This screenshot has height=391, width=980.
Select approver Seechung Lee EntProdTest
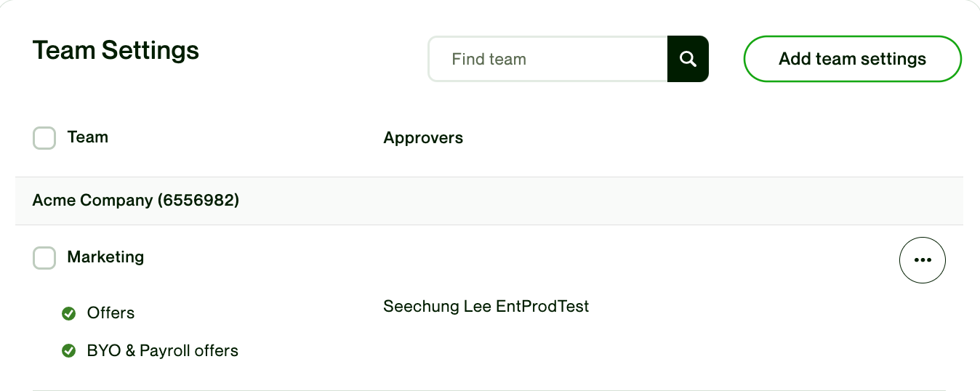486,307
